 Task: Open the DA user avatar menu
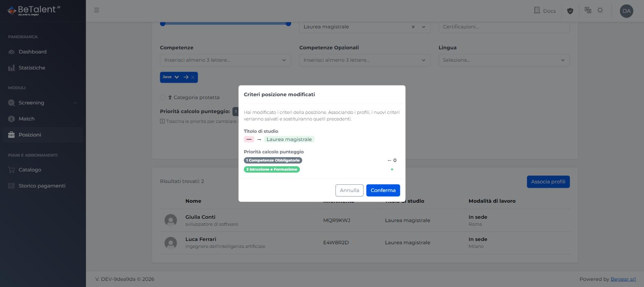[x=626, y=11]
